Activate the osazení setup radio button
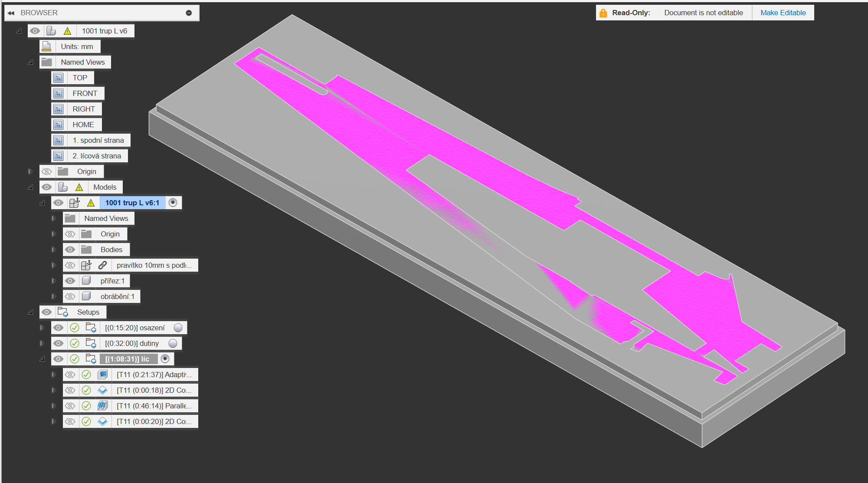Image resolution: width=868 pixels, height=483 pixels. click(x=178, y=328)
